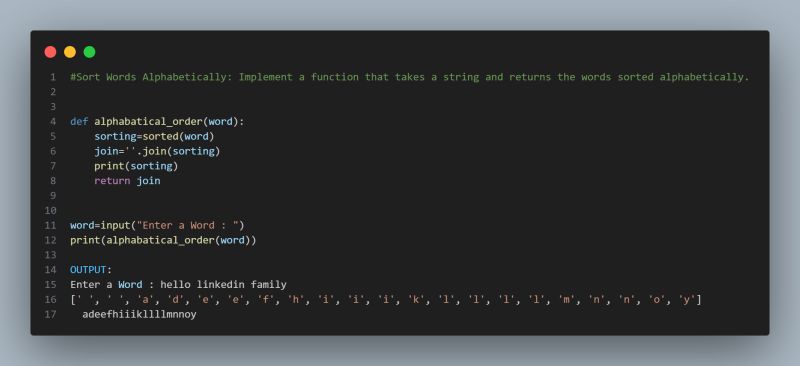This screenshot has height=366, width=800.
Task: Select the function name alphabatical_order on line 4
Action: click(x=148, y=122)
